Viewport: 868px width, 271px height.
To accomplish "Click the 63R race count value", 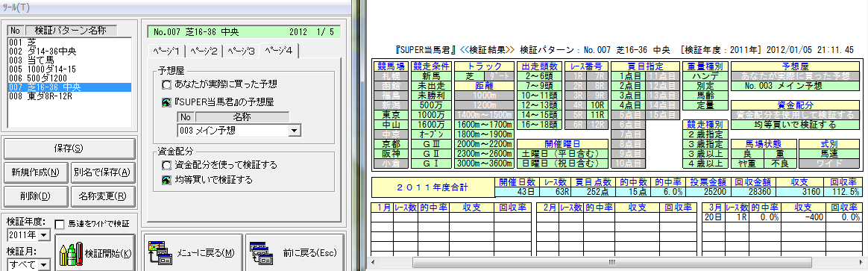I will pos(555,192).
